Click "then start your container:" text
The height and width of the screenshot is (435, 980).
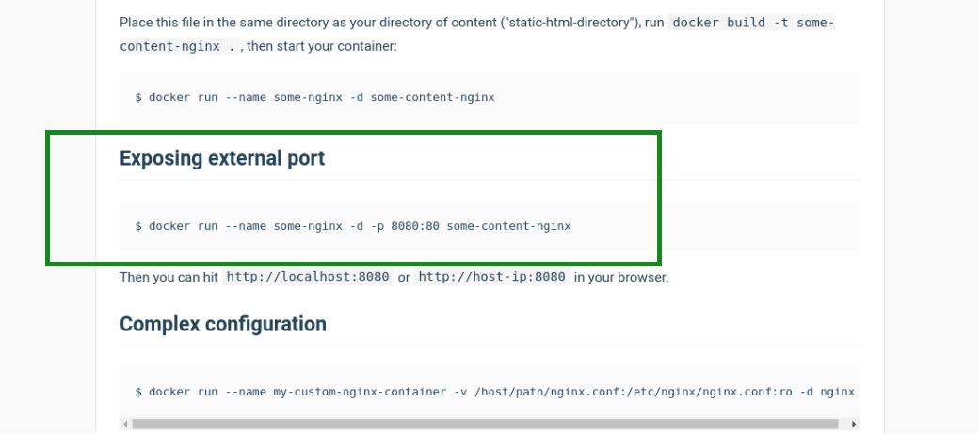(322, 45)
